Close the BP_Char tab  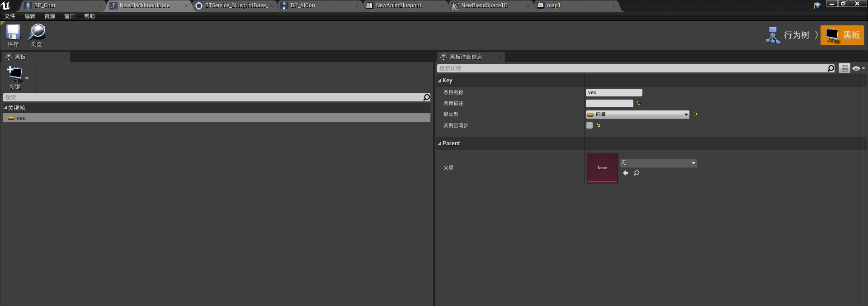pos(100,6)
